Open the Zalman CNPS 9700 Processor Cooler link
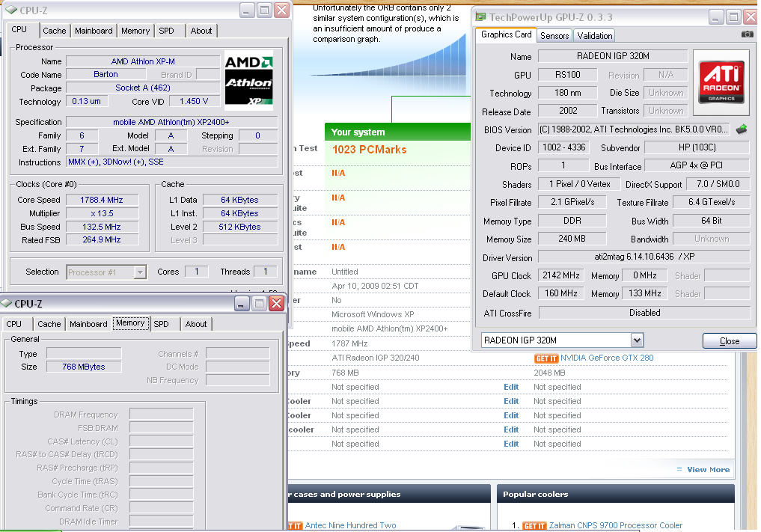 (615, 525)
